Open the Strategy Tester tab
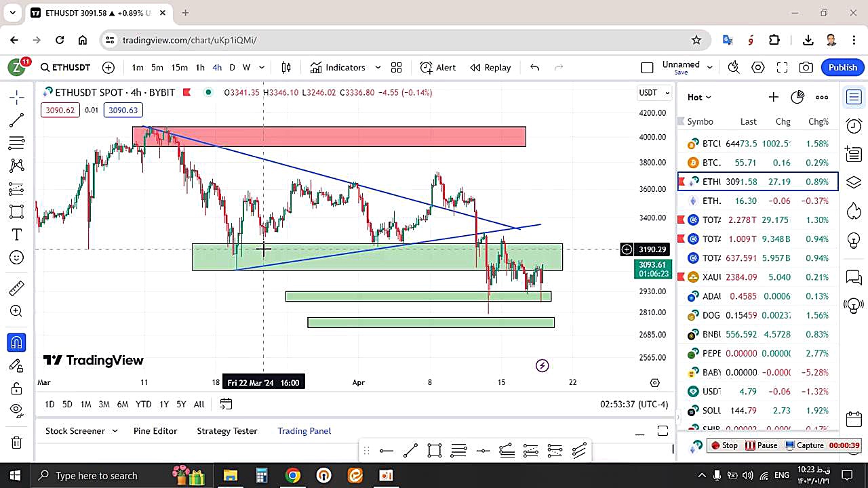 click(x=227, y=431)
